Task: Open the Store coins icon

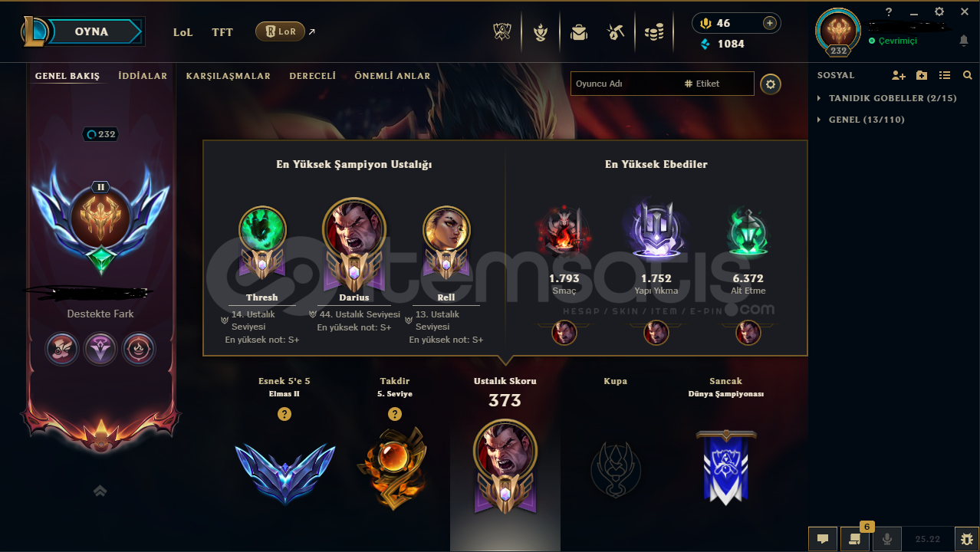Action: pyautogui.click(x=654, y=32)
